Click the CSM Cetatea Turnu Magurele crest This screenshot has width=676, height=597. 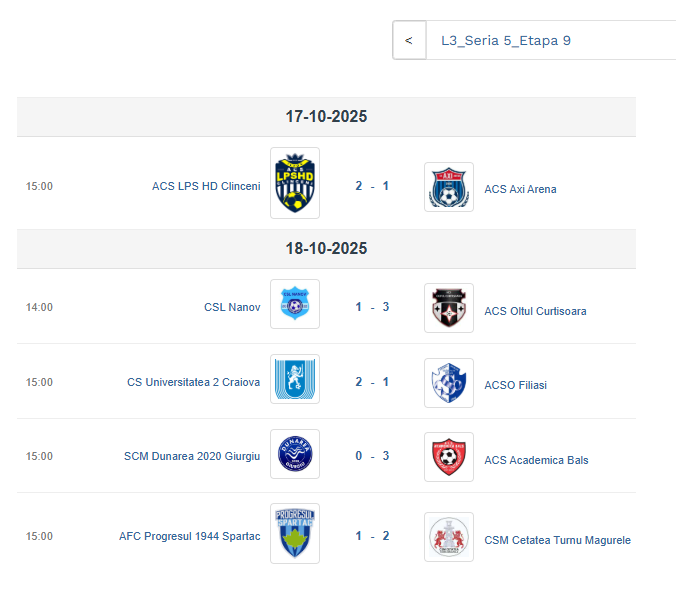click(449, 537)
